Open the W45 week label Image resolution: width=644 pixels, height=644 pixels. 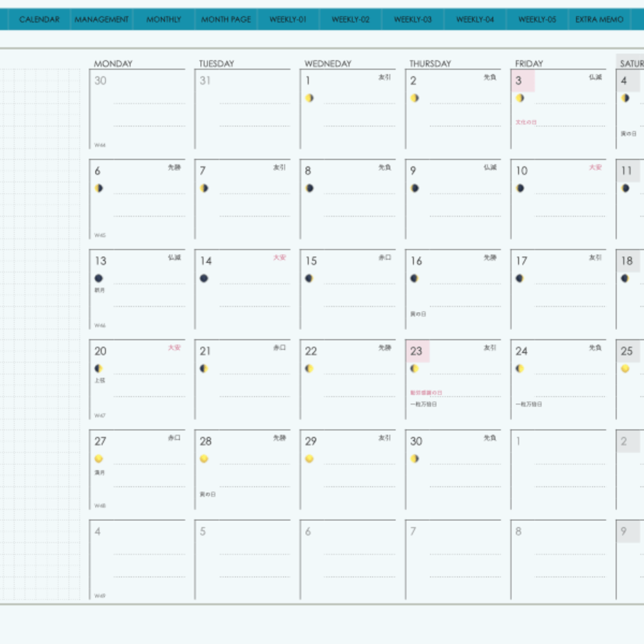coord(100,235)
